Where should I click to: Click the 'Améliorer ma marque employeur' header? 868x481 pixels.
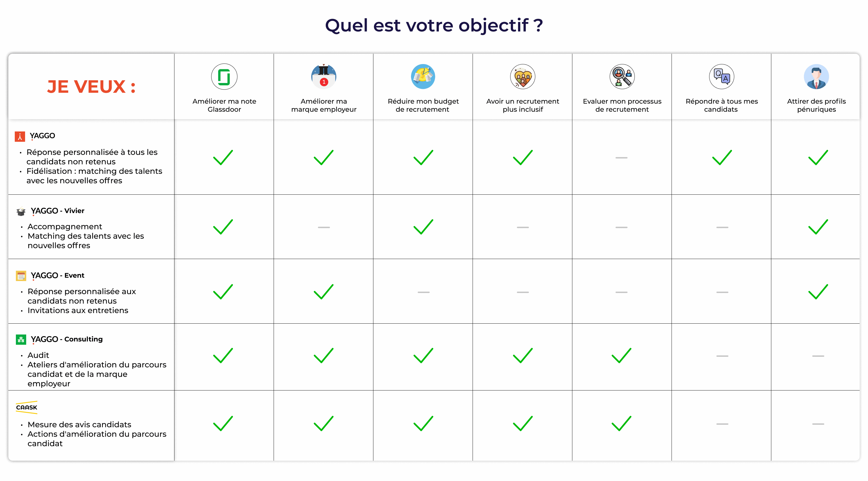(324, 105)
